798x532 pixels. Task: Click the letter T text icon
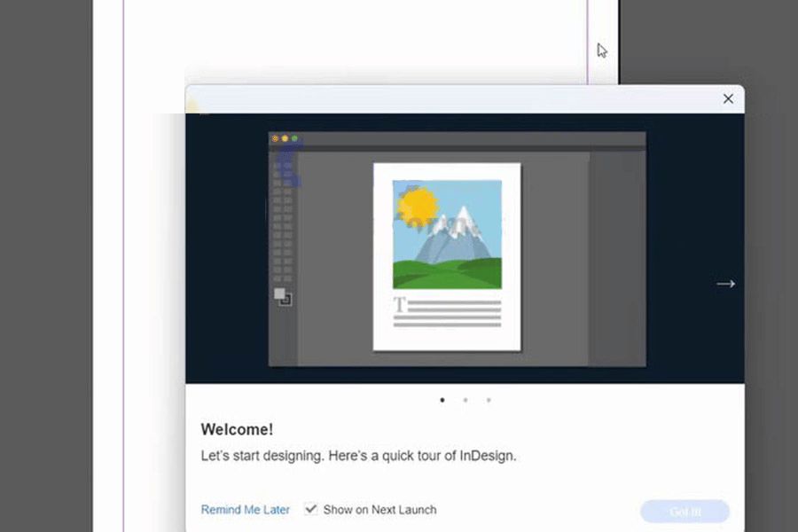(x=400, y=306)
